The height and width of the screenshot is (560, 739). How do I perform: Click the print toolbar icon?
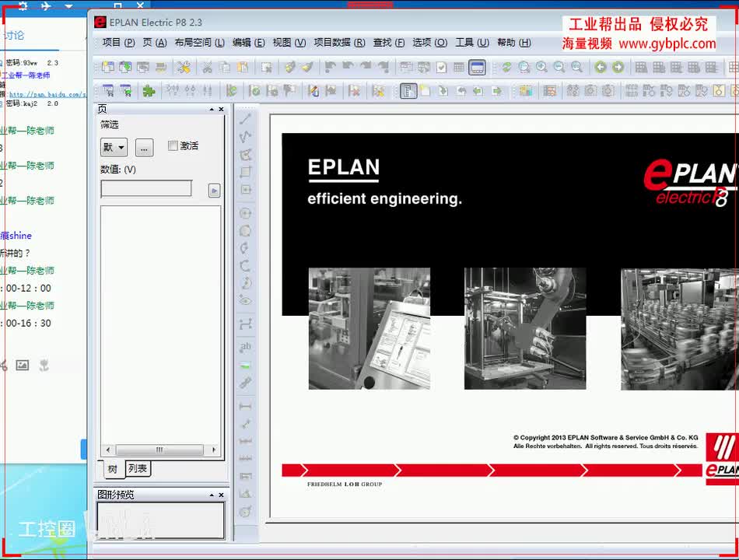[161, 68]
